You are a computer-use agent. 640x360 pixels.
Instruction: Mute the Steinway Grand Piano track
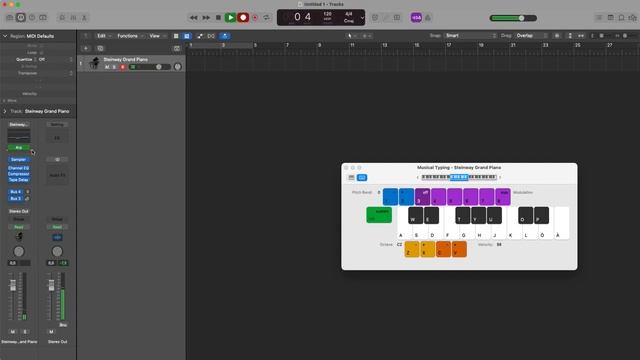107,67
